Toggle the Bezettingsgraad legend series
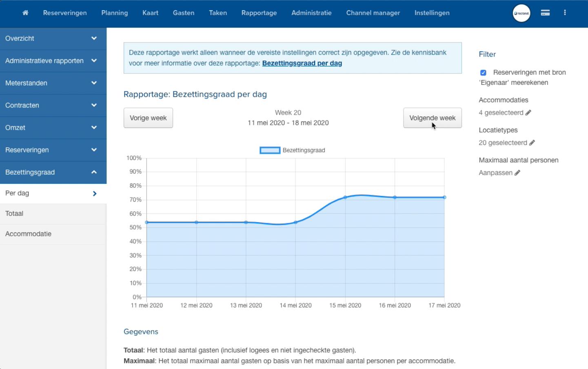 point(270,150)
